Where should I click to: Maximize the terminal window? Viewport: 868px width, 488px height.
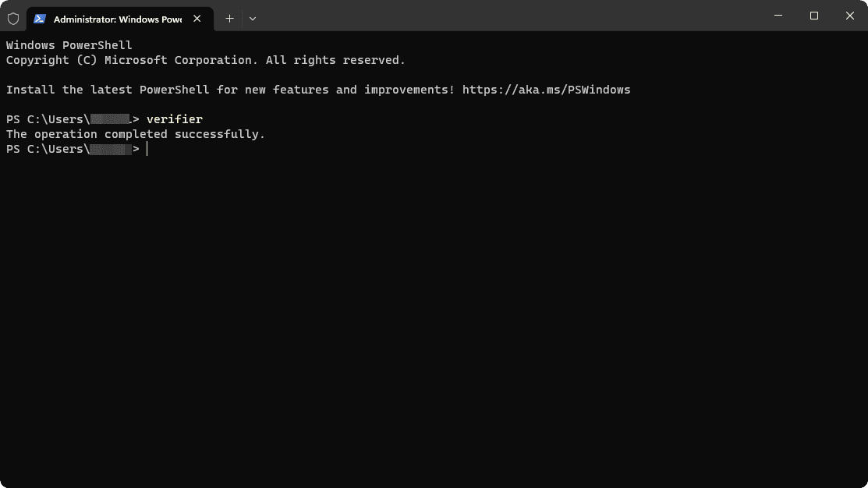click(813, 16)
